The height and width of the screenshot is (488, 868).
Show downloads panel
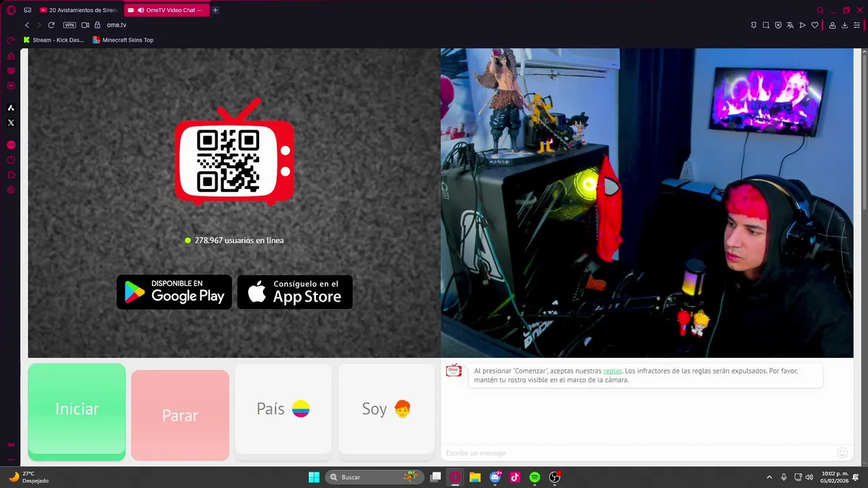[844, 25]
